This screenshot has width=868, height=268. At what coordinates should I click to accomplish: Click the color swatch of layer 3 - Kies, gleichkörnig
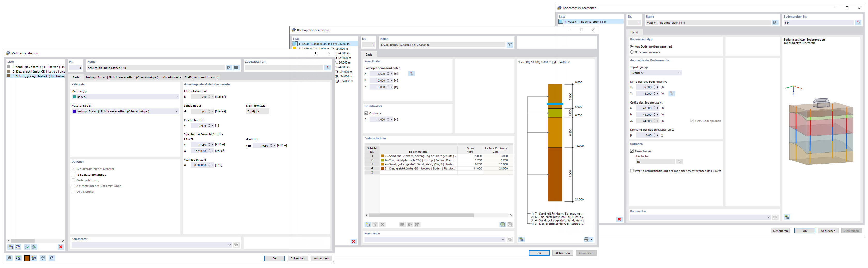(382, 168)
